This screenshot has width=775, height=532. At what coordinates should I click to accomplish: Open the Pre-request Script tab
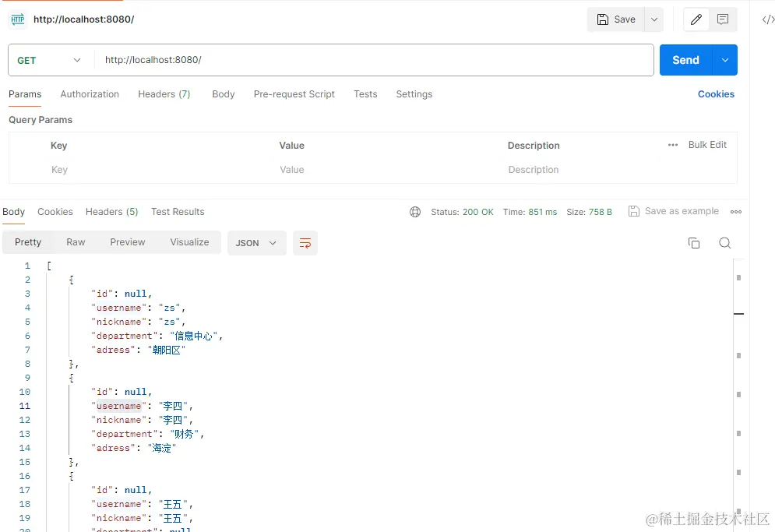click(x=294, y=94)
